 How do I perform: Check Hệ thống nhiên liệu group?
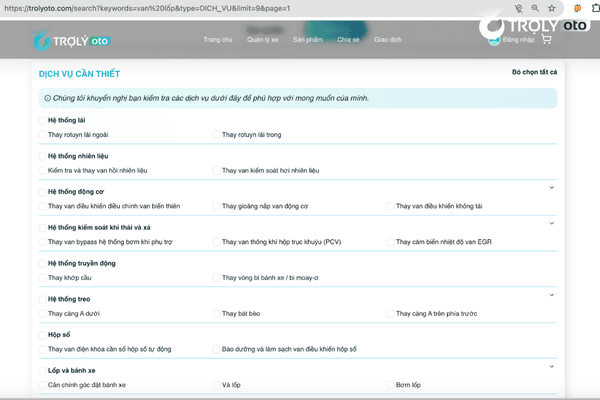coord(42,156)
